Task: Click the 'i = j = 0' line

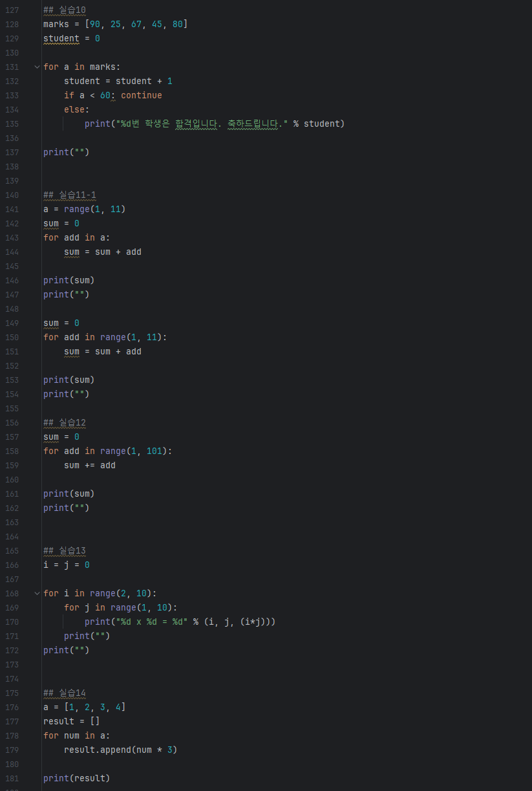Action: 67,565
